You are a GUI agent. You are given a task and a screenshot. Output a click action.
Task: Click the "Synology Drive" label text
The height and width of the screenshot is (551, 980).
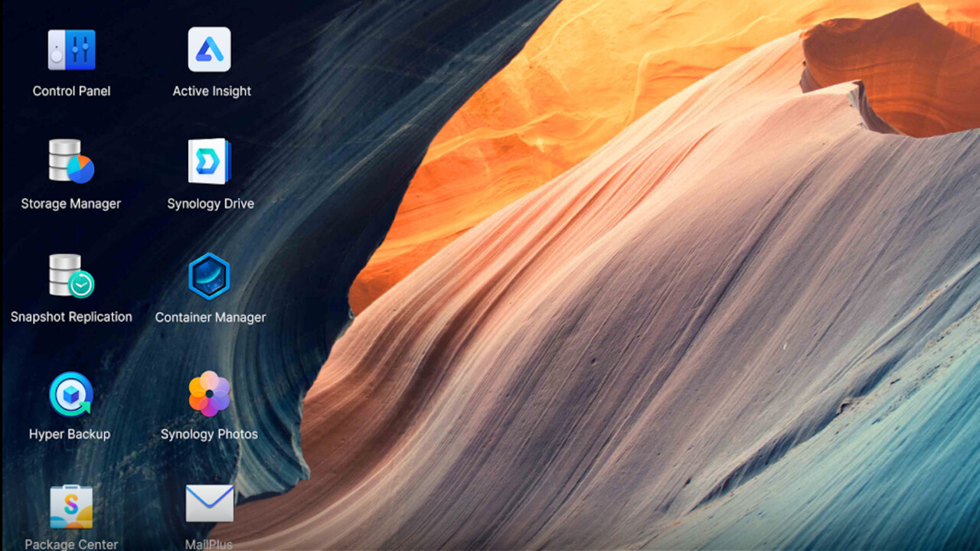point(211,204)
